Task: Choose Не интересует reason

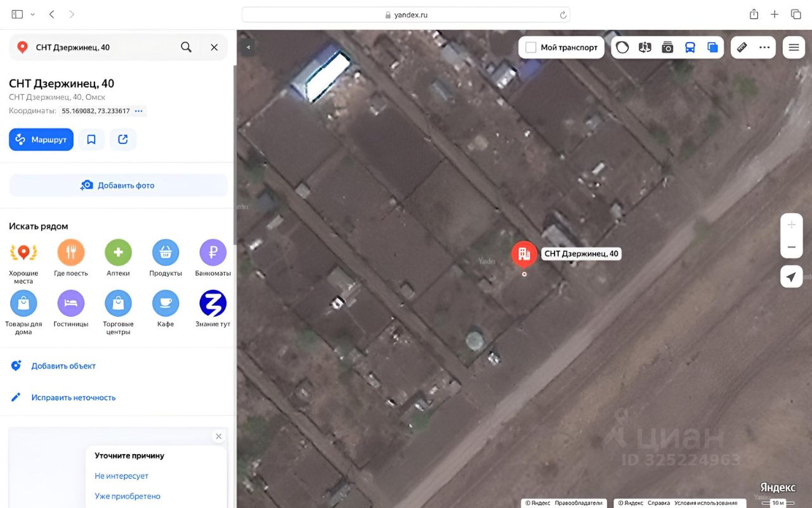Action: pos(121,476)
